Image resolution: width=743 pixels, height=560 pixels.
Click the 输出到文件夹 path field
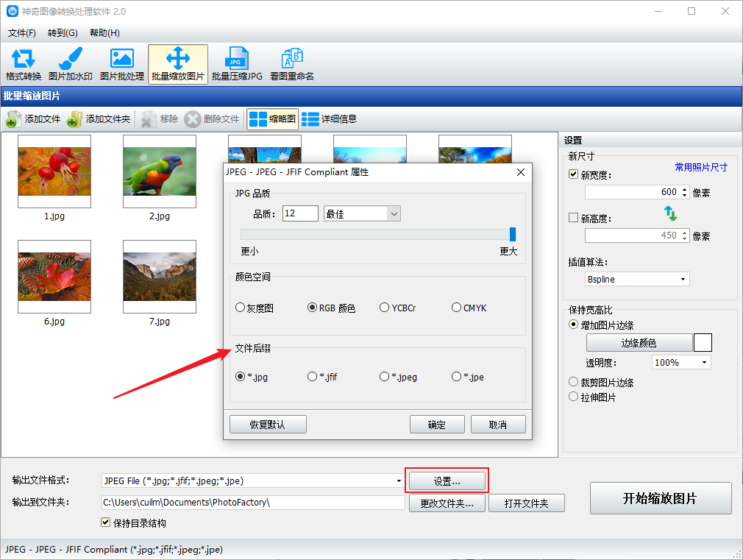click(x=253, y=502)
